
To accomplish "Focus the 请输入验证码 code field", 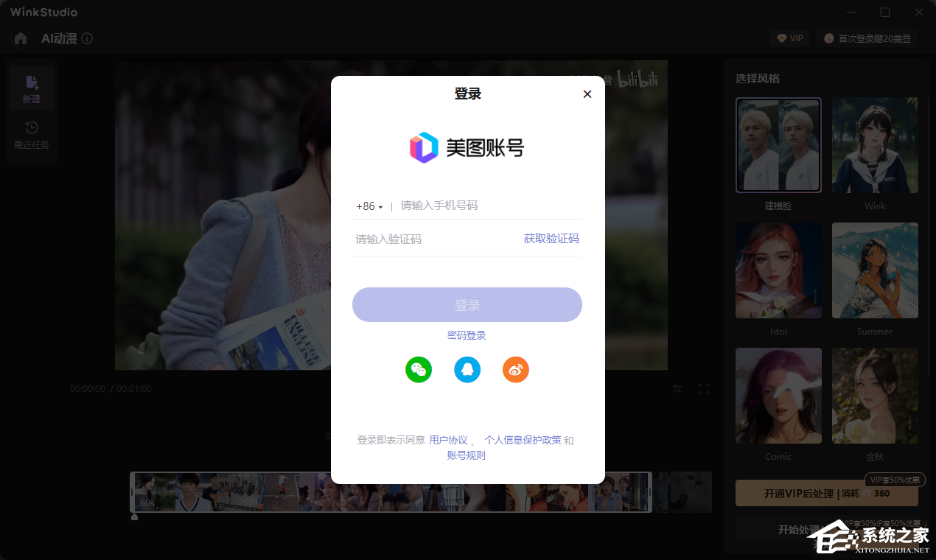I will tap(435, 239).
